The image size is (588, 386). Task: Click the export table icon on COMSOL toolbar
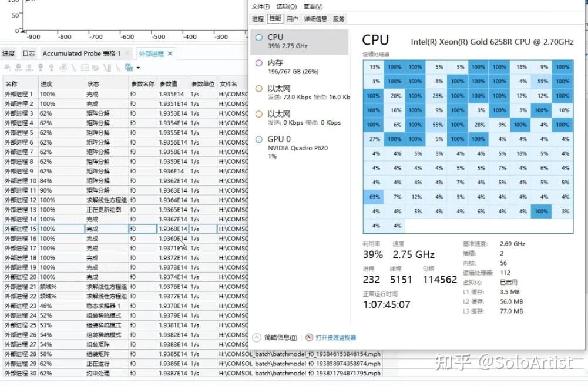tap(96, 68)
